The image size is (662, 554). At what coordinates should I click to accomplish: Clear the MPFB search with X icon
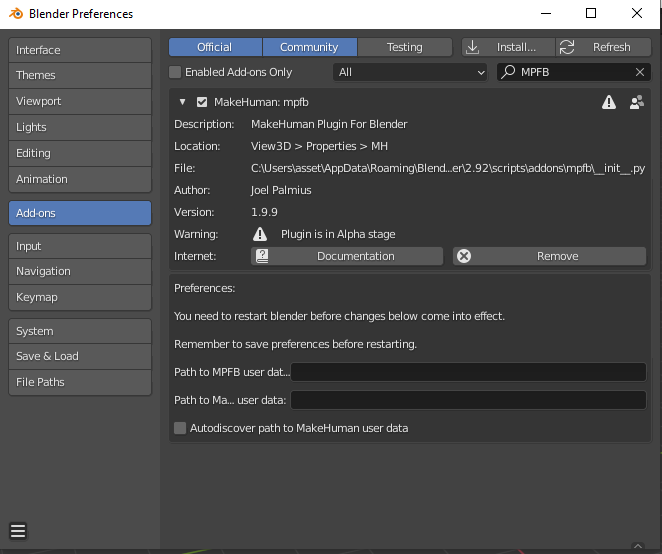pyautogui.click(x=640, y=72)
